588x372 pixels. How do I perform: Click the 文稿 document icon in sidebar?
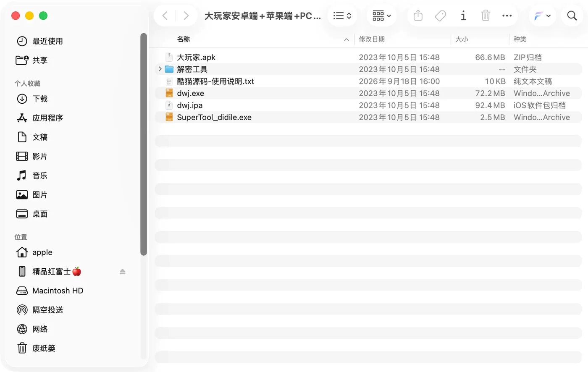point(22,137)
